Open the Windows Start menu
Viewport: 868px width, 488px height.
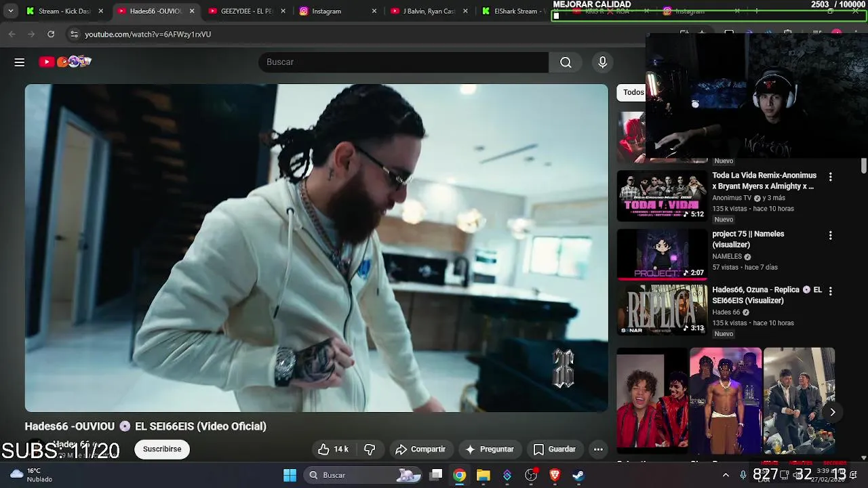(290, 475)
